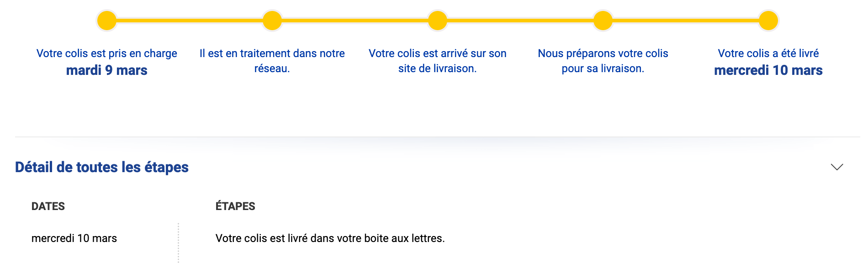The image size is (868, 263).
Task: Click 'Votre colis est pris en charge' text
Action: (x=107, y=53)
